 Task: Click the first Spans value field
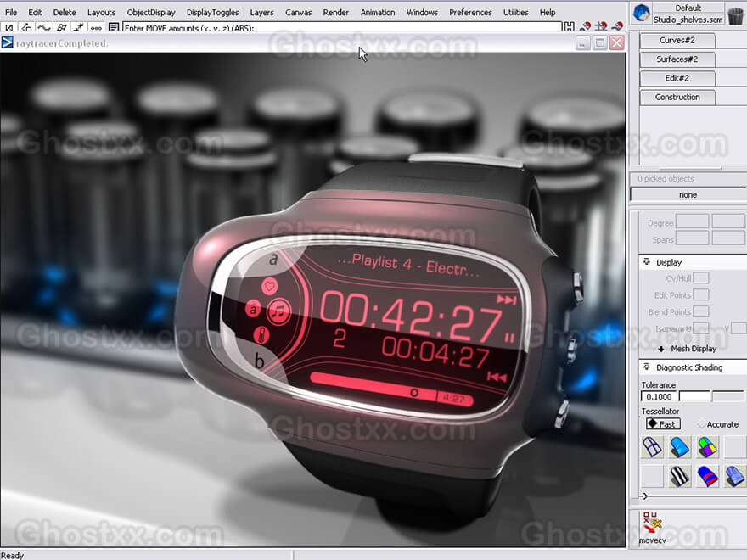(x=692, y=238)
